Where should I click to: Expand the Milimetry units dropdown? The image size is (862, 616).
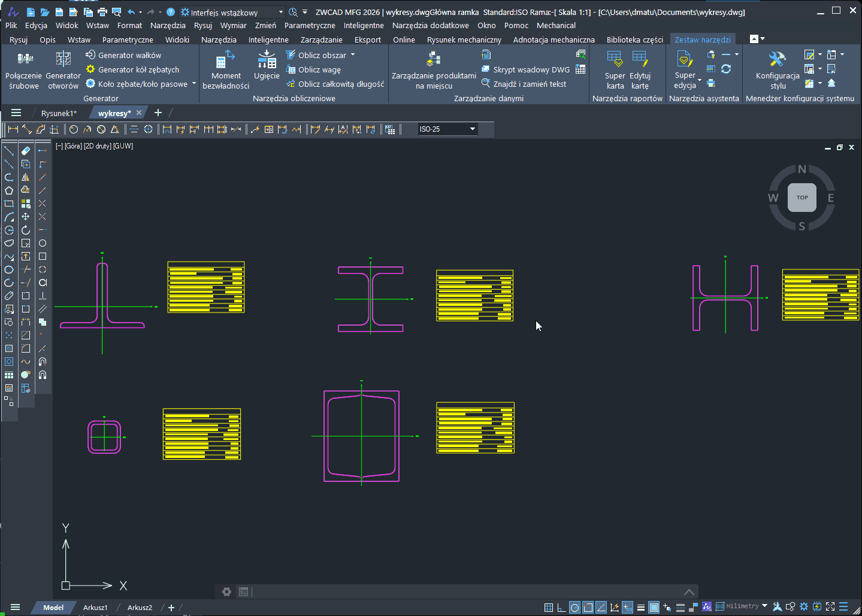click(764, 606)
